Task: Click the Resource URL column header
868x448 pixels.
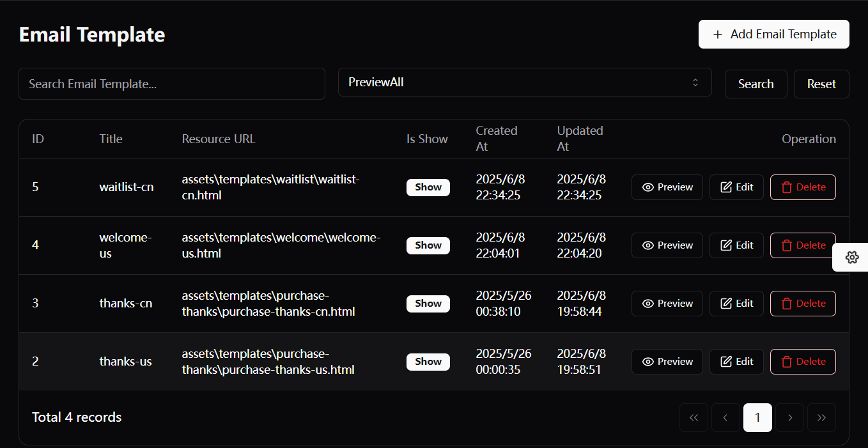Action: pos(219,139)
